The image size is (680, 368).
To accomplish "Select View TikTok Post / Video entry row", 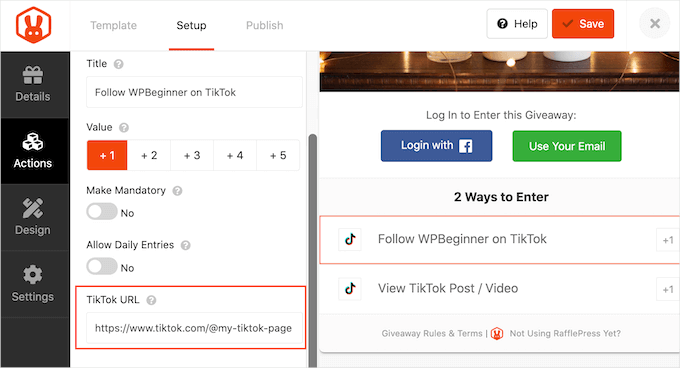I will (x=500, y=289).
